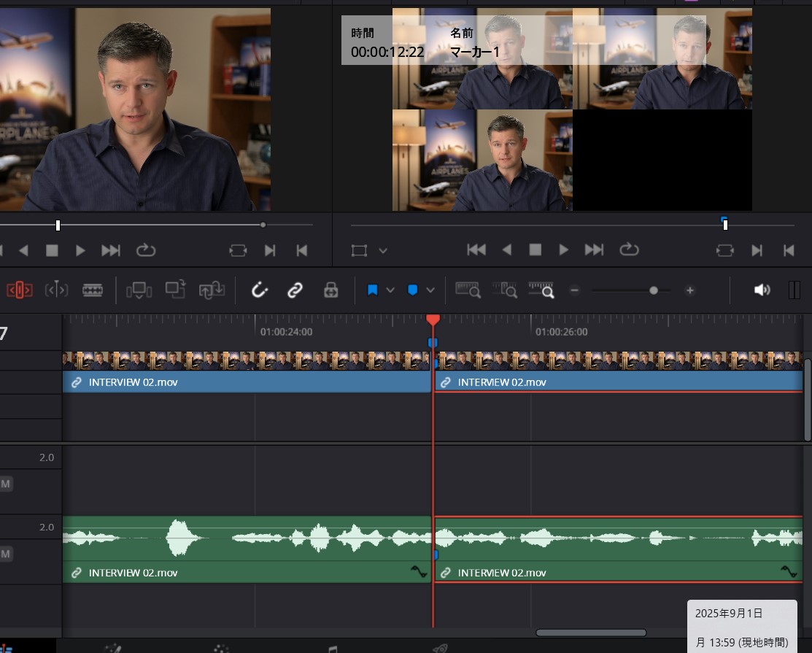Click the Replace clip button
This screenshot has width=812, height=653.
click(x=212, y=290)
